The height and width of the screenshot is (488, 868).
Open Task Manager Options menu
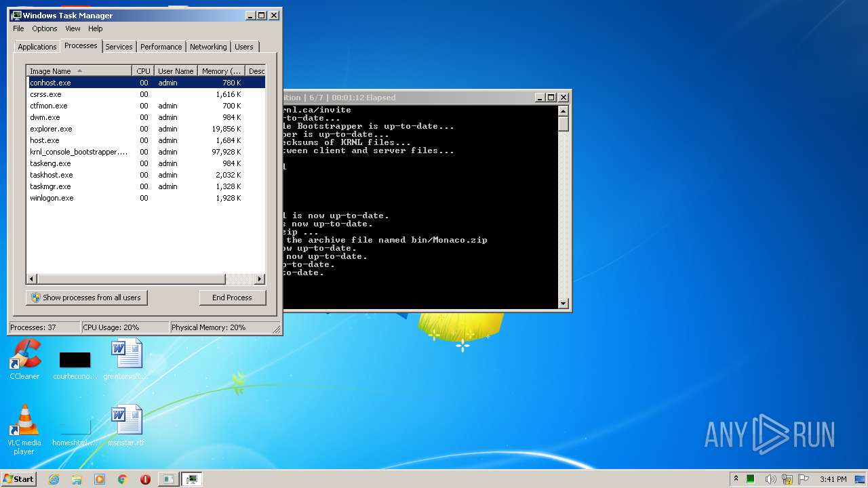click(x=45, y=28)
